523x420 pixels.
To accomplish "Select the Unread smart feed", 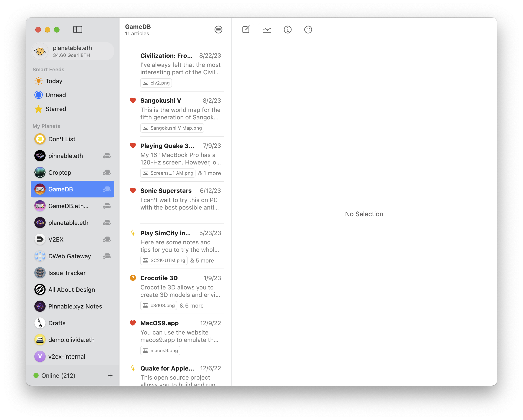I will (56, 95).
